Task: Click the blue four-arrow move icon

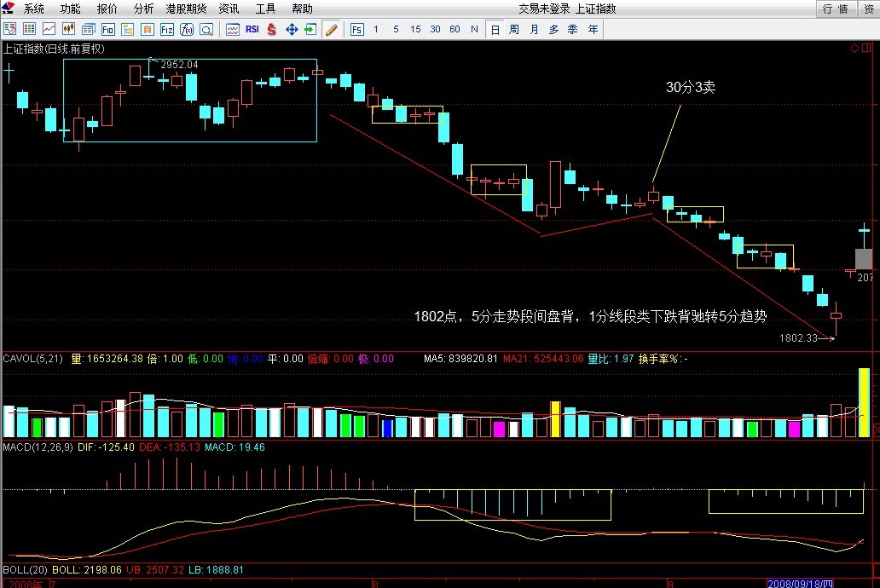Action: pyautogui.click(x=292, y=29)
